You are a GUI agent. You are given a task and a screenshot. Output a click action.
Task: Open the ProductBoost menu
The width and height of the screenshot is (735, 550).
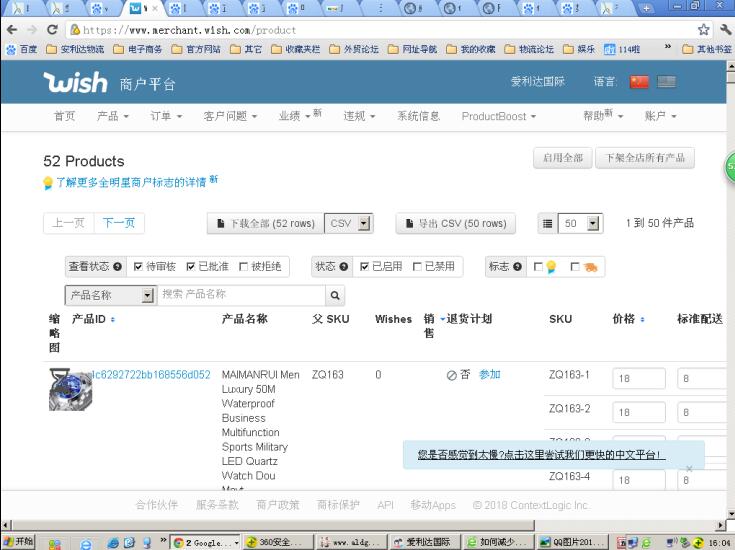(x=498, y=116)
